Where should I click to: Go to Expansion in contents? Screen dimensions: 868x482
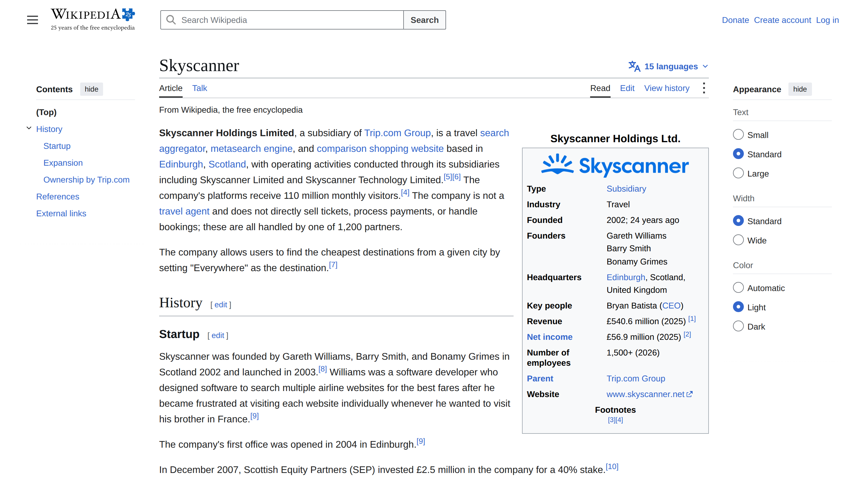[x=63, y=163]
